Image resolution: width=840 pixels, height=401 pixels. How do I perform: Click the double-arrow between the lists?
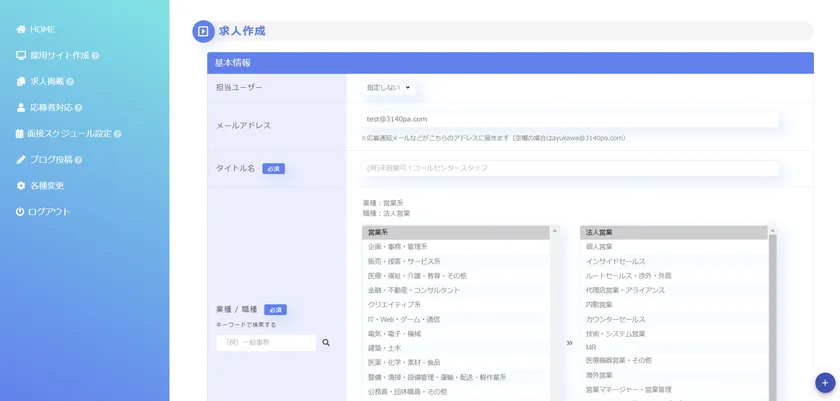tap(569, 342)
